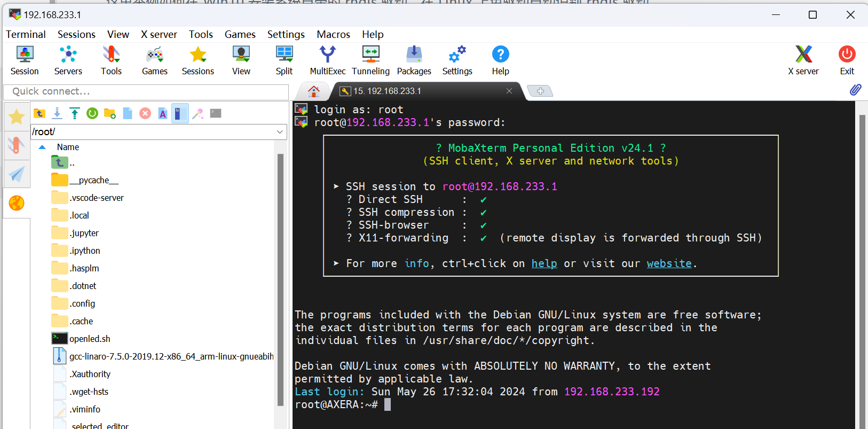The image size is (868, 429).
Task: Open the Tools knife sidebar tab
Action: click(17, 145)
